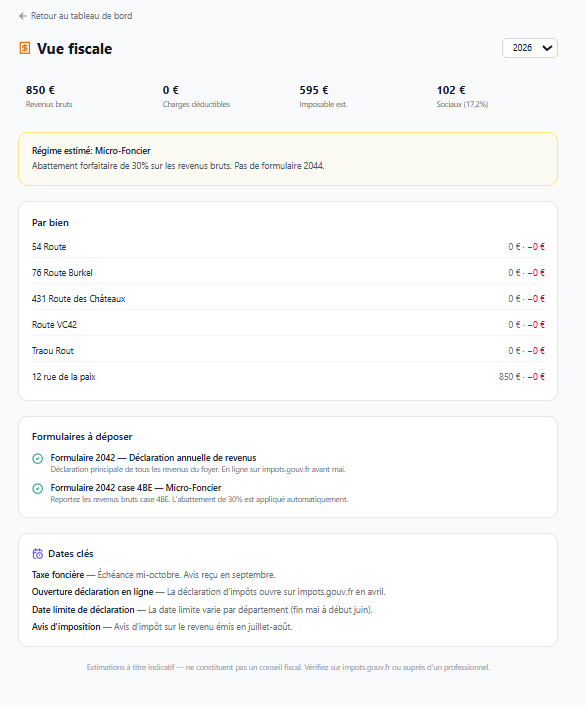This screenshot has width=586, height=705.
Task: Click the Vue fiscale heading
Action: [75, 49]
